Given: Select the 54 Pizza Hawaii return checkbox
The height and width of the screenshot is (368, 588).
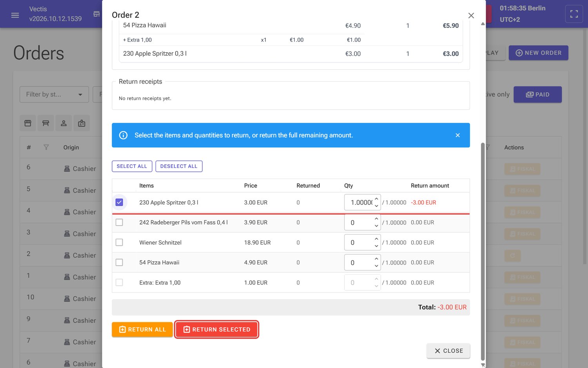Looking at the screenshot, I should [x=120, y=262].
